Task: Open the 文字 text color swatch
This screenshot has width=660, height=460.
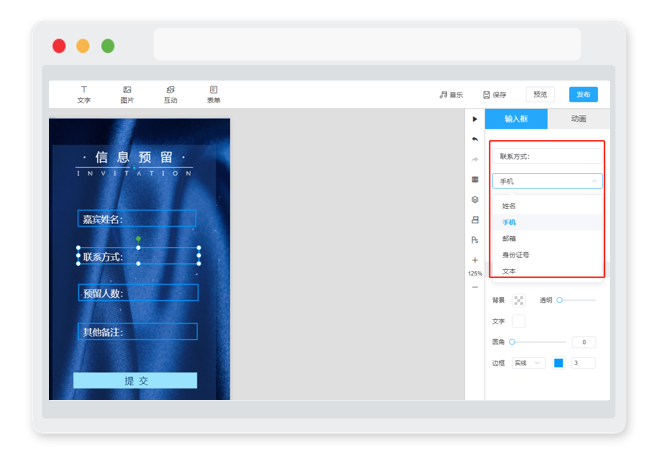Action: pos(519,321)
